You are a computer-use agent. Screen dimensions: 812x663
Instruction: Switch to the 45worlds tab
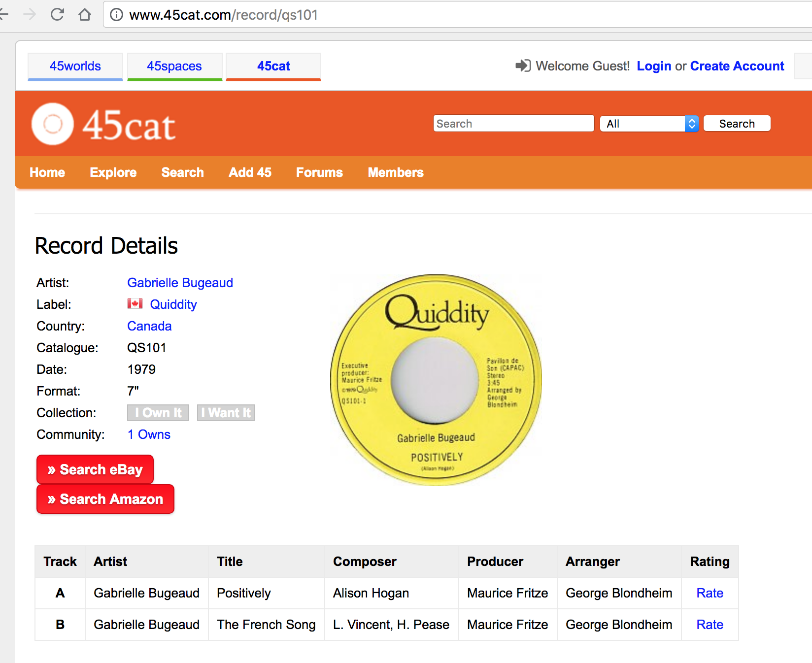click(75, 66)
